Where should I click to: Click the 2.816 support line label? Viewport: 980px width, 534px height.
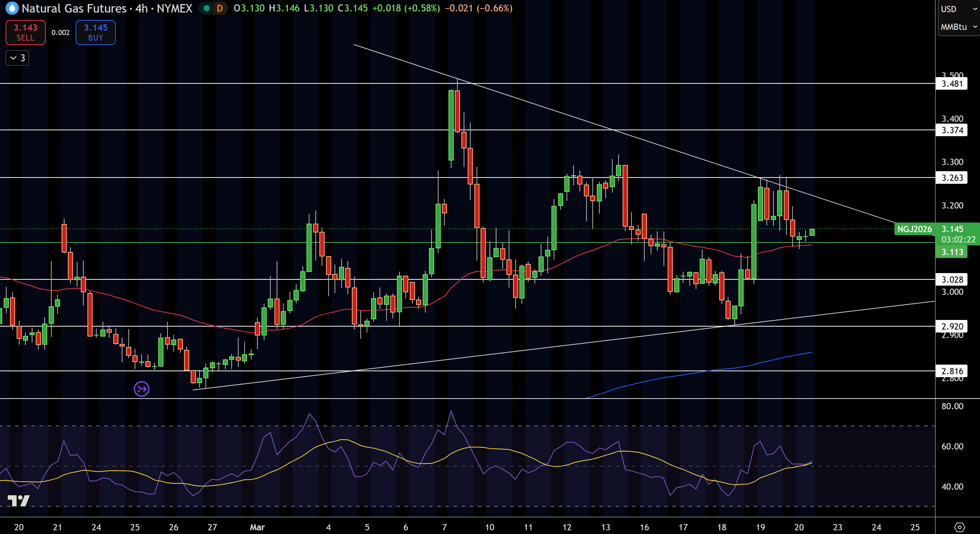pyautogui.click(x=952, y=371)
